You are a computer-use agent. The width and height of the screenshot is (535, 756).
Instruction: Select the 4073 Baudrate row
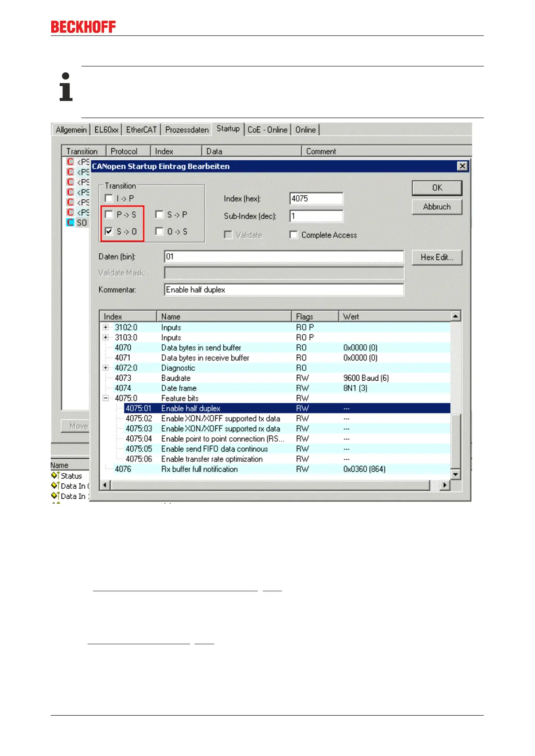(275, 378)
